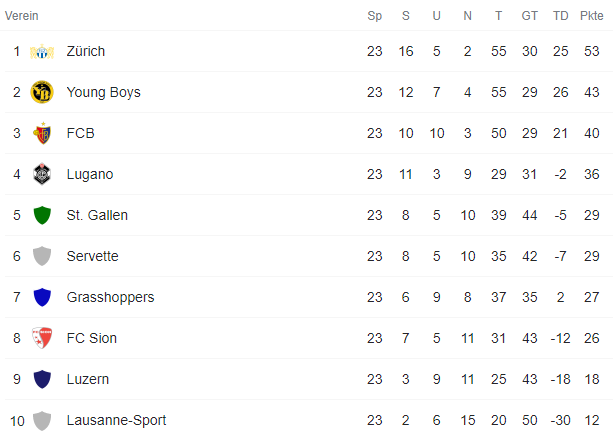Click the Zürich club crest icon

click(x=42, y=52)
